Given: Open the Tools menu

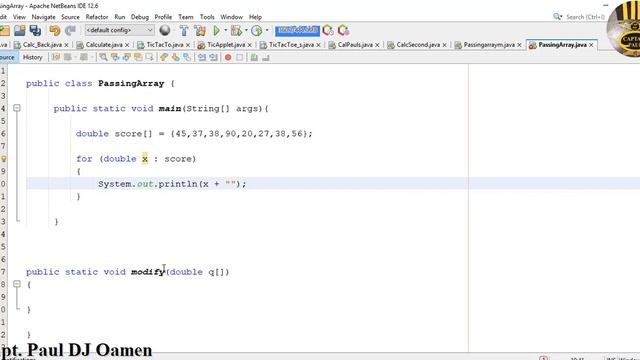Looking at the screenshot, I should pyautogui.click(x=207, y=17).
